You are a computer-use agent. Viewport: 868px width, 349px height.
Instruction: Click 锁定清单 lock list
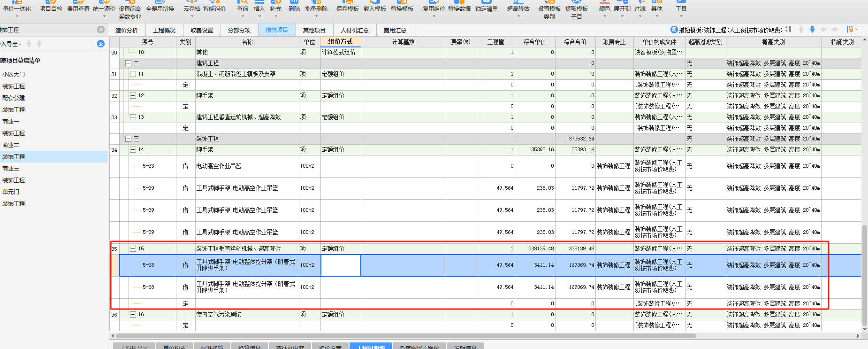(x=487, y=6)
